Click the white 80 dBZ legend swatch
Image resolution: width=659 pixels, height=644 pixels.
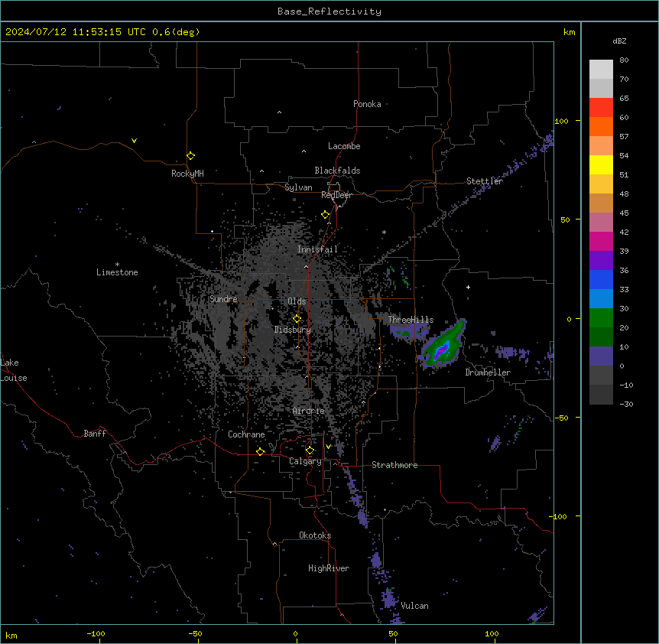point(601,69)
